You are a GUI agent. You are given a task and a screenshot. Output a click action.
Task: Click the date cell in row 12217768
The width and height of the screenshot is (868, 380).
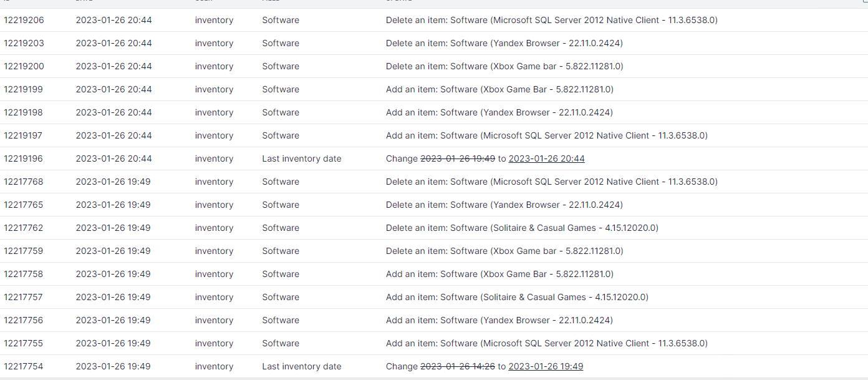pyautogui.click(x=113, y=182)
